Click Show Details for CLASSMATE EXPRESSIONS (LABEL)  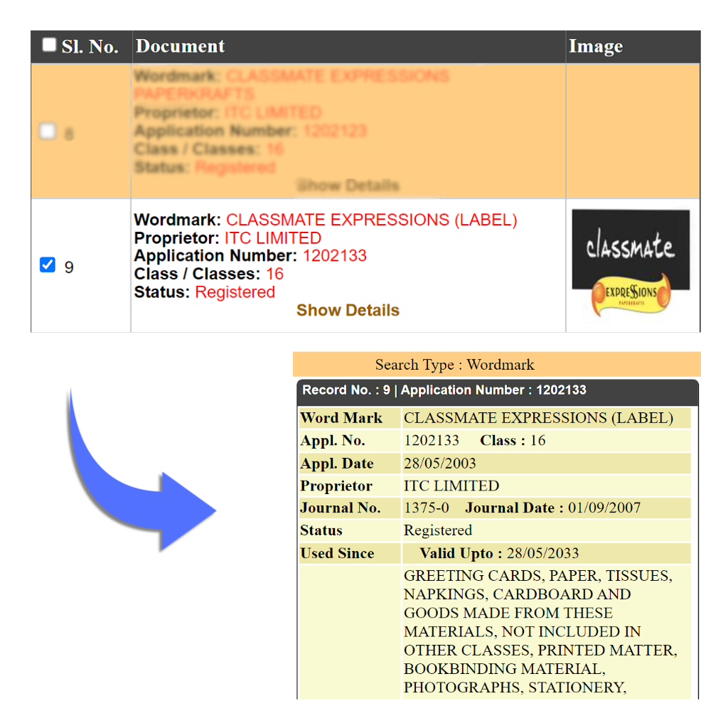[348, 311]
